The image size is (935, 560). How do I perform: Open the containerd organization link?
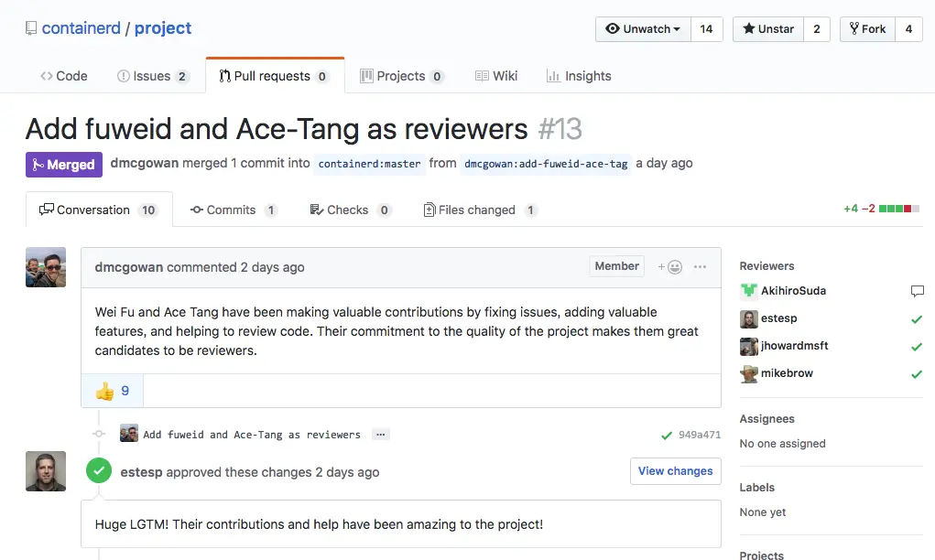pyautogui.click(x=82, y=28)
